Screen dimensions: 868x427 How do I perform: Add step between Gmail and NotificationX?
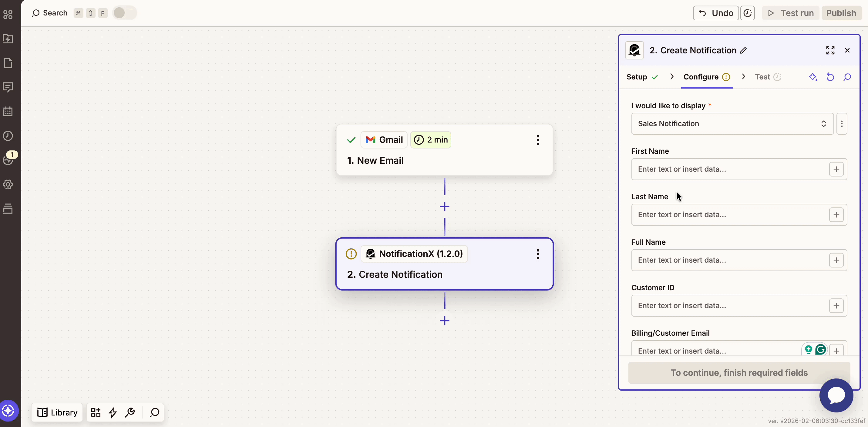[x=444, y=207]
